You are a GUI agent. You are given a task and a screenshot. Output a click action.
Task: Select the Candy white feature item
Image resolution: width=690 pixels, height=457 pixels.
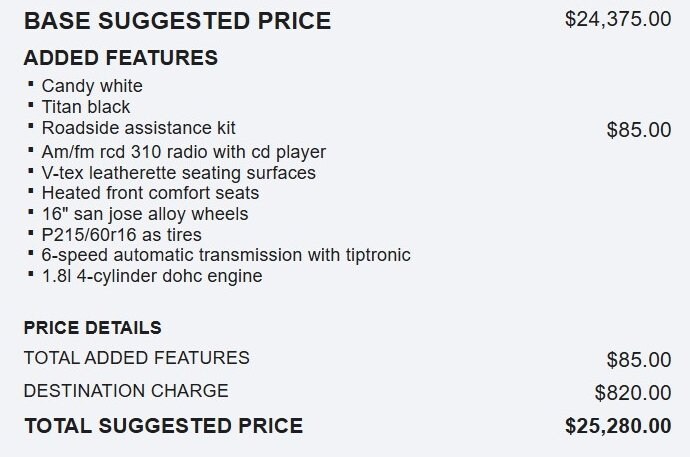coord(92,86)
